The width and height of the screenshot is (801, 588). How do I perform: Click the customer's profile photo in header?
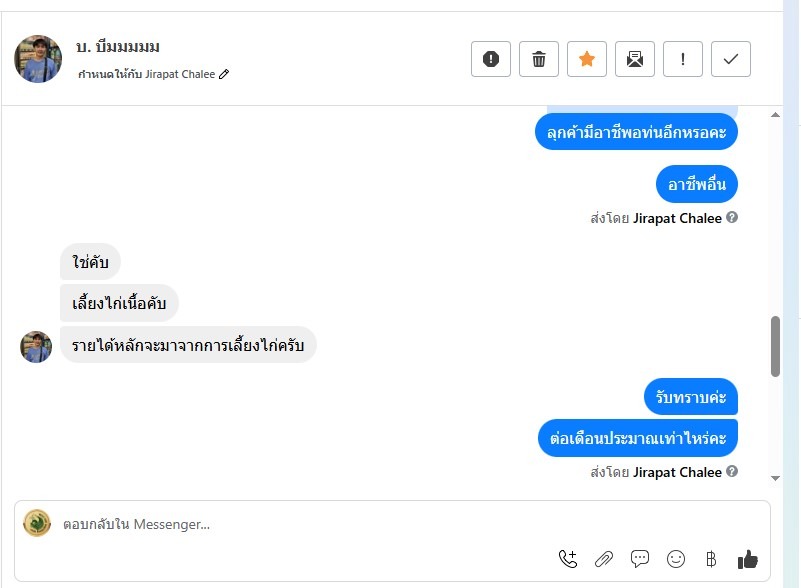tap(38, 59)
